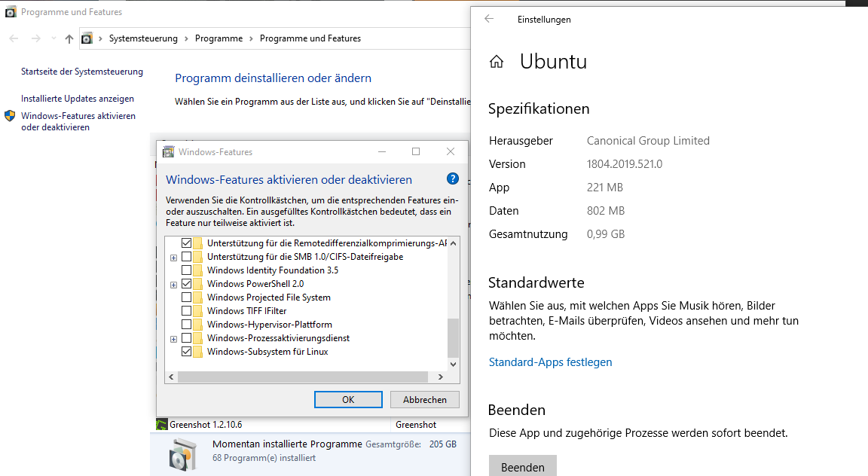Select Programme breadcrumb in address bar

coord(219,38)
